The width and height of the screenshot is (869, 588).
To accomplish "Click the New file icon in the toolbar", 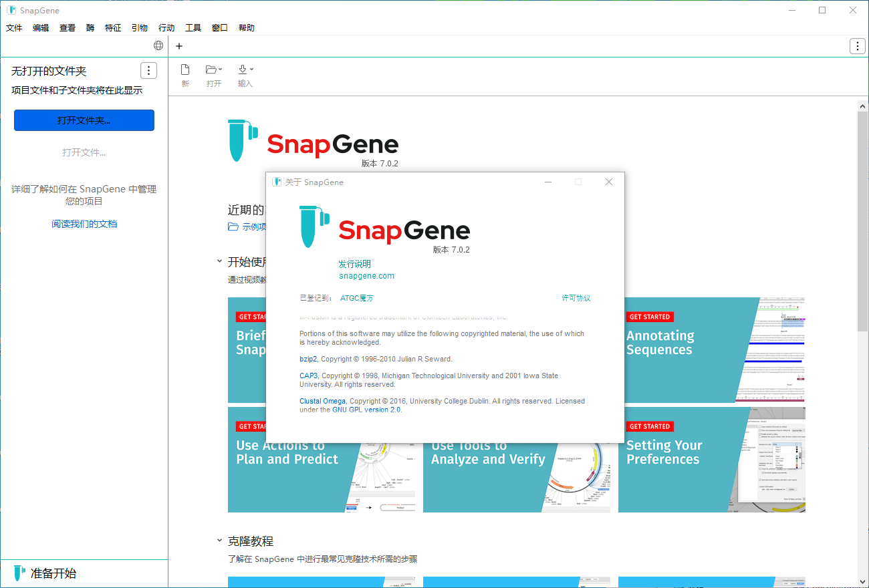I will click(185, 69).
